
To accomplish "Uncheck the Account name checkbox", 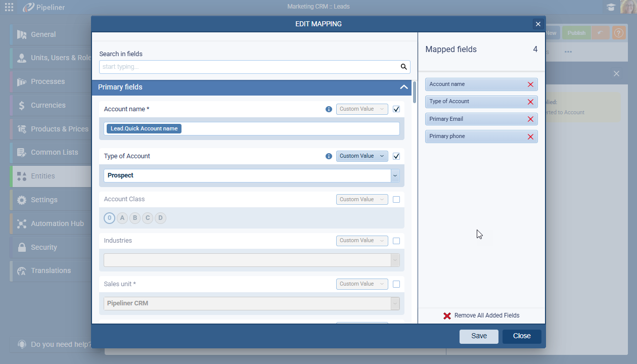I will tap(396, 109).
